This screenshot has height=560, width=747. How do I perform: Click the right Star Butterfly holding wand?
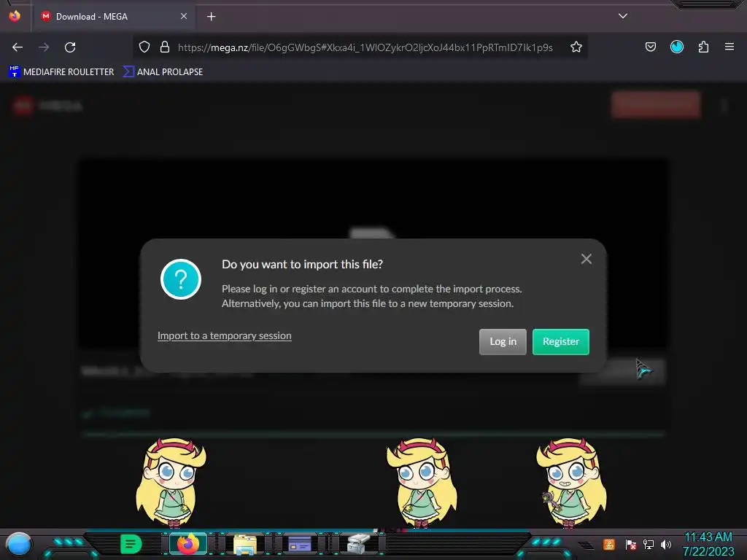(572, 483)
